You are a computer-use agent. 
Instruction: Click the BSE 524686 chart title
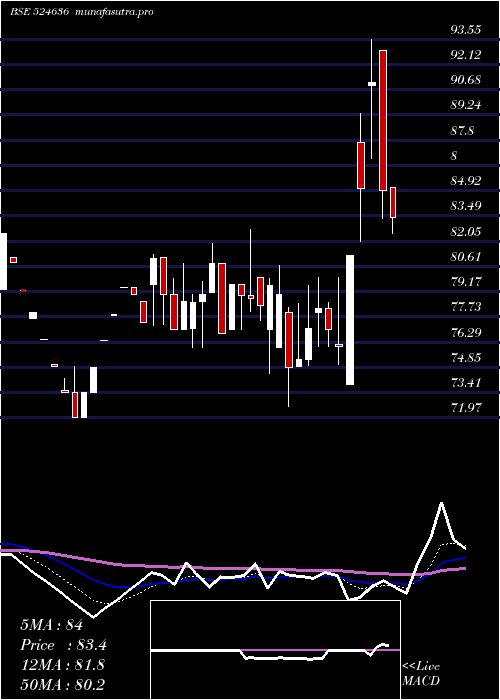coord(82,12)
